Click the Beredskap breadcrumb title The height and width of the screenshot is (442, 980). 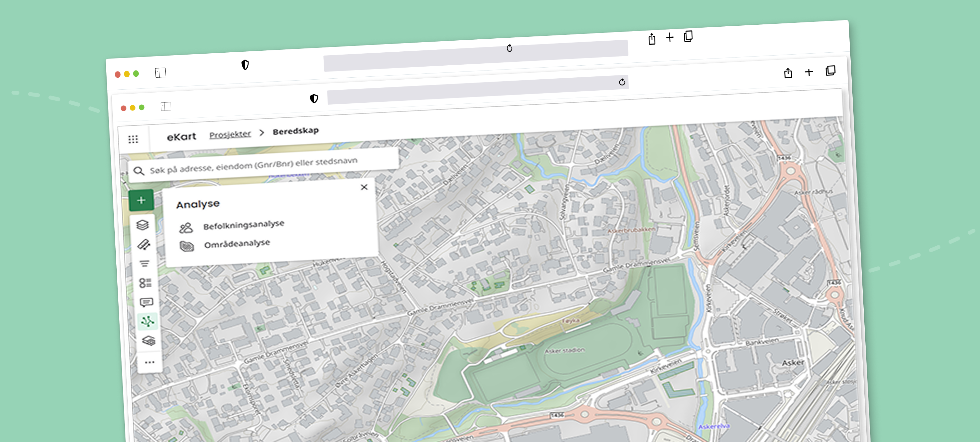[296, 131]
